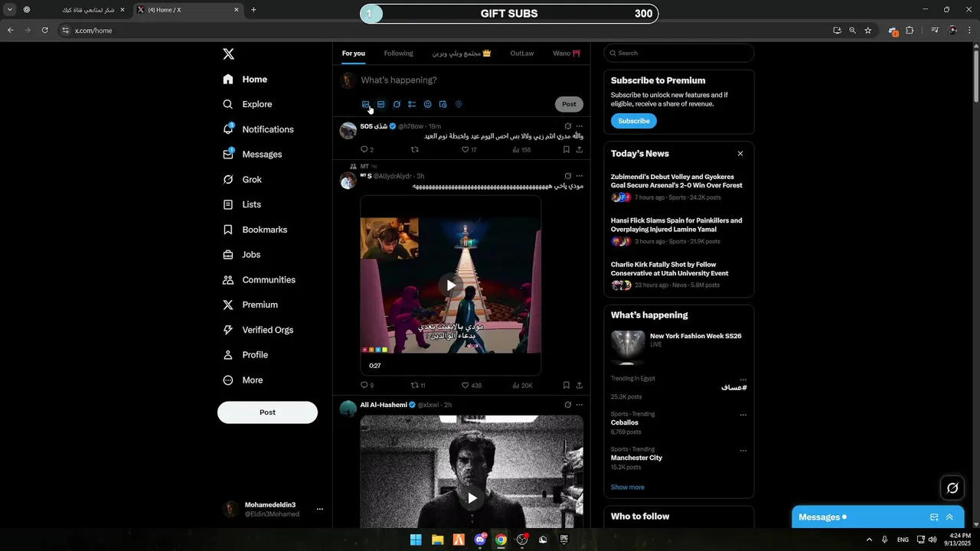
Task: Share the شذى 505 post
Action: tap(580, 150)
